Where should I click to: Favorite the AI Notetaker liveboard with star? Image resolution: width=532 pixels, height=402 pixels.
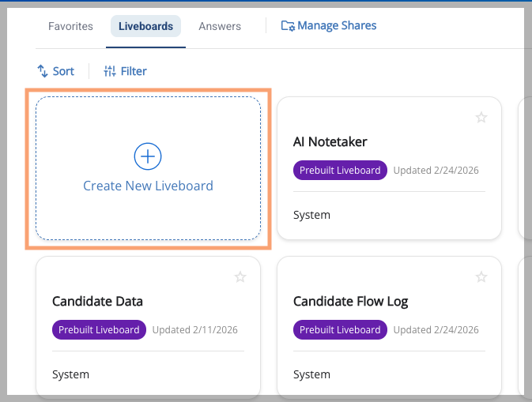(481, 118)
